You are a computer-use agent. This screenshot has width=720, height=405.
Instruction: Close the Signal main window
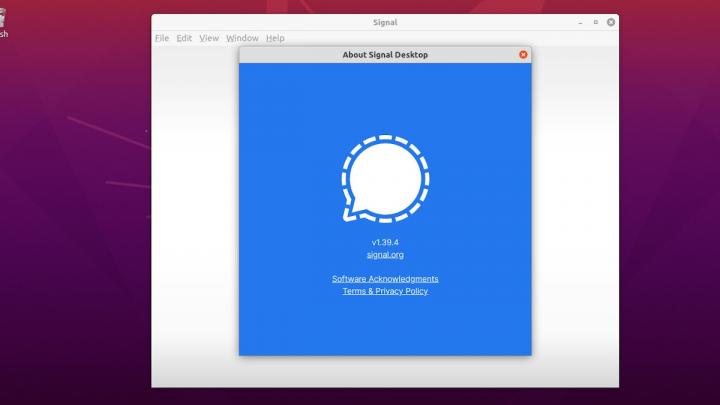(610, 21)
